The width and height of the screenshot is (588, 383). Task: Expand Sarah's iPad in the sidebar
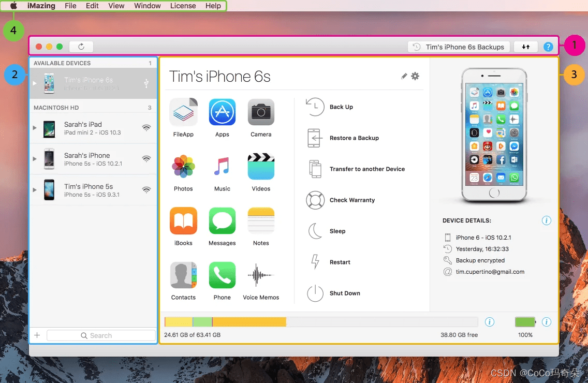[x=34, y=128]
